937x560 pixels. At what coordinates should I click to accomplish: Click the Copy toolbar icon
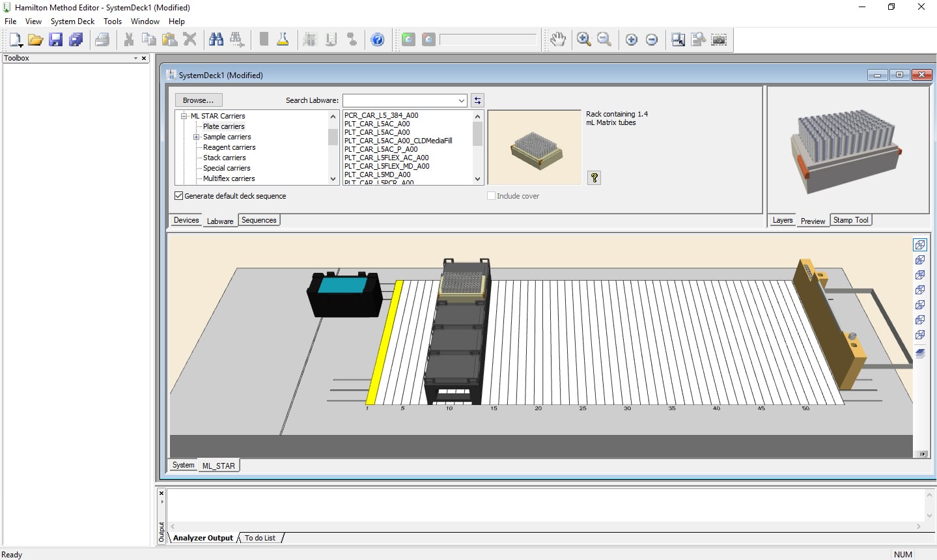pyautogui.click(x=149, y=40)
